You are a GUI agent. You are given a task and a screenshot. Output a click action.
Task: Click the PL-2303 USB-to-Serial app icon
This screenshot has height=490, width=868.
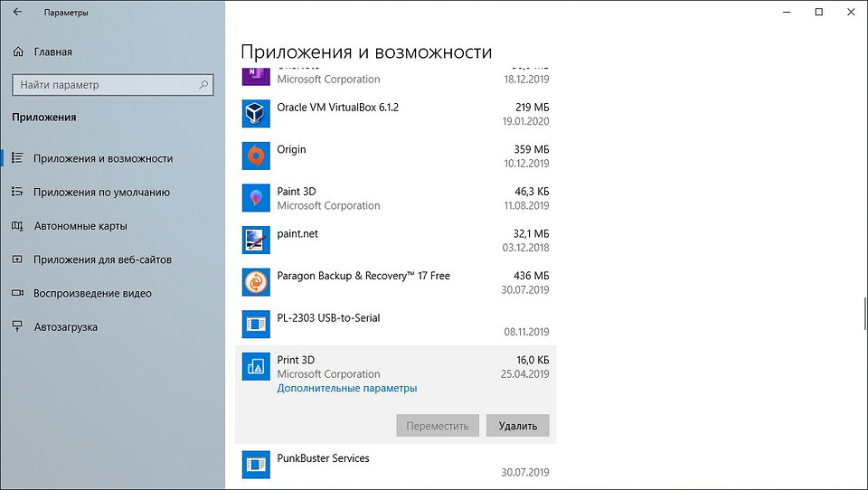click(x=256, y=324)
